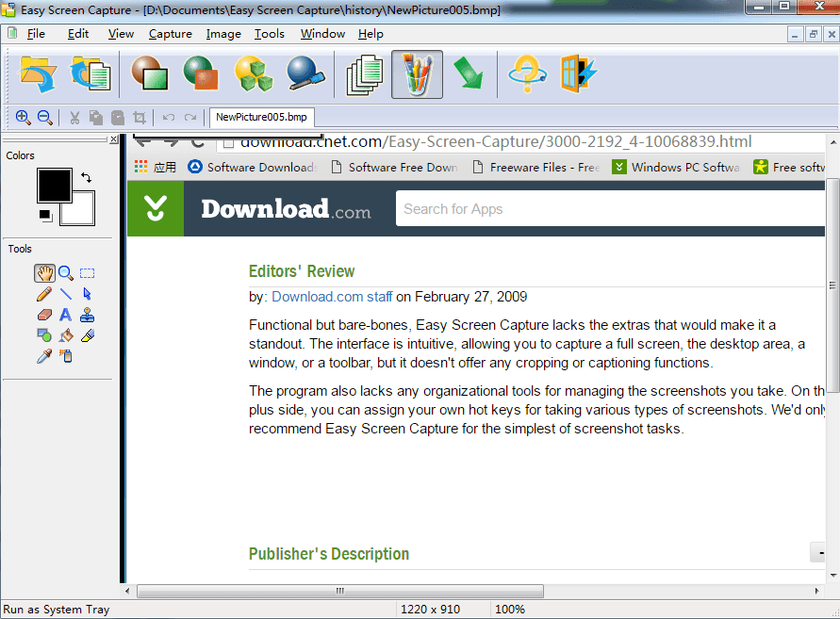Screen dimensions: 840x619
Task: Click the yellow sphere with green cubes icon
Action: coord(254,73)
